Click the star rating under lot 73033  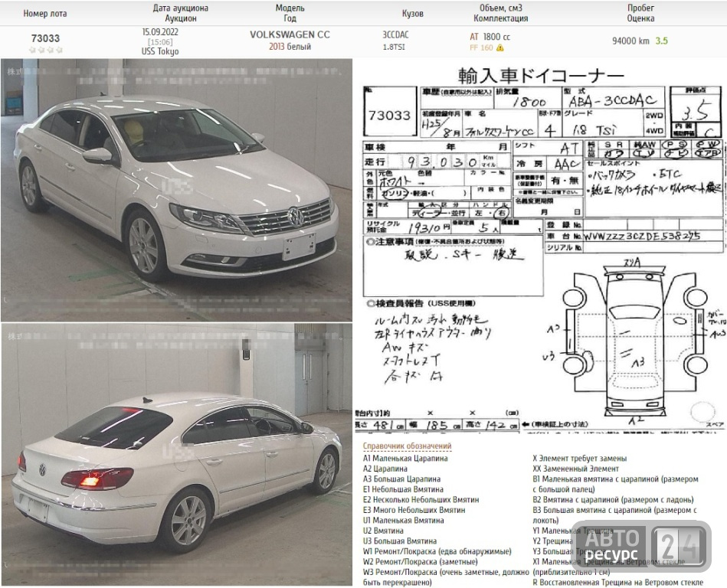(x=45, y=50)
